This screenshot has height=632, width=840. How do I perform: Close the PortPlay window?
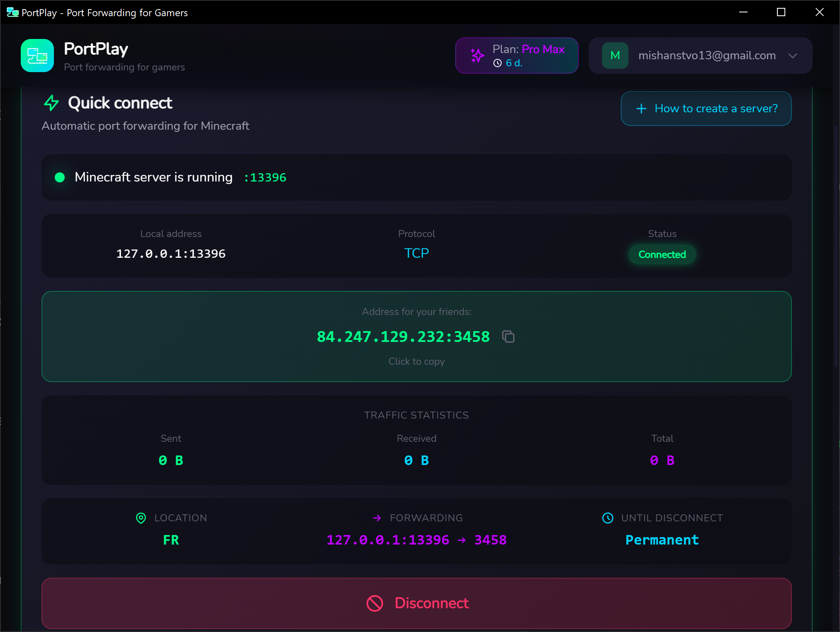(819, 12)
